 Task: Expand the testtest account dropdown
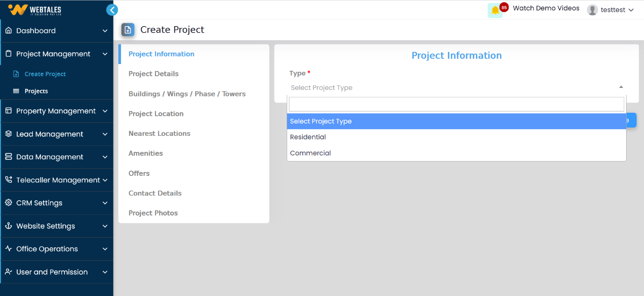(x=610, y=10)
